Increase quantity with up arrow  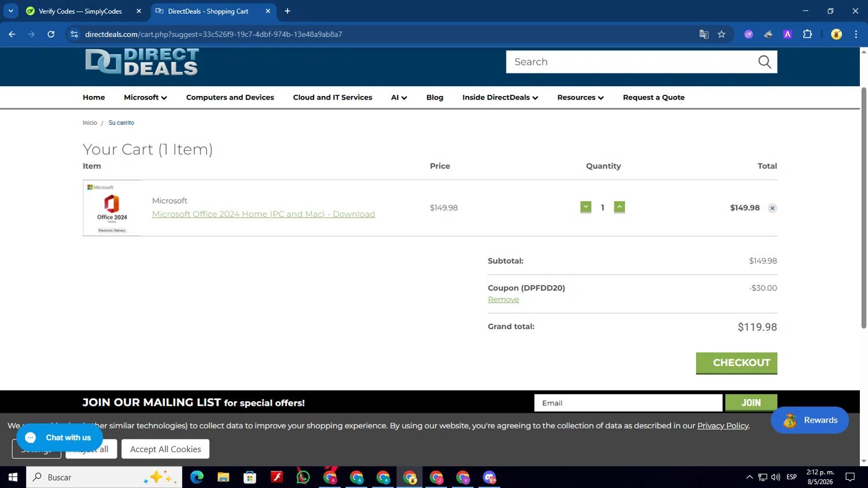click(x=619, y=207)
